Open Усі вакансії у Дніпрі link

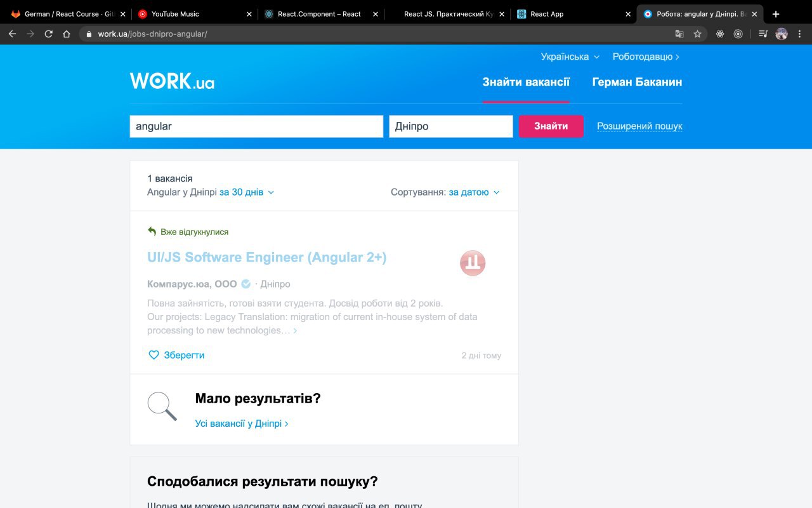pos(242,424)
